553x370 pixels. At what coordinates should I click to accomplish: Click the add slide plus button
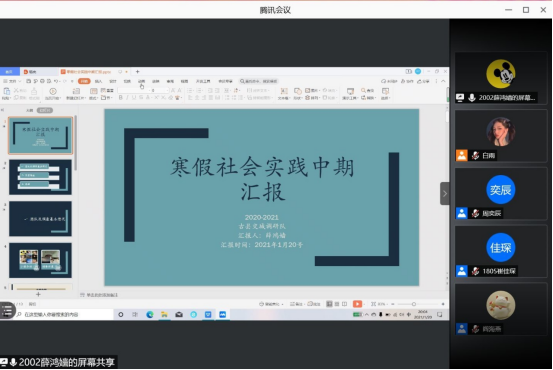pos(38,294)
